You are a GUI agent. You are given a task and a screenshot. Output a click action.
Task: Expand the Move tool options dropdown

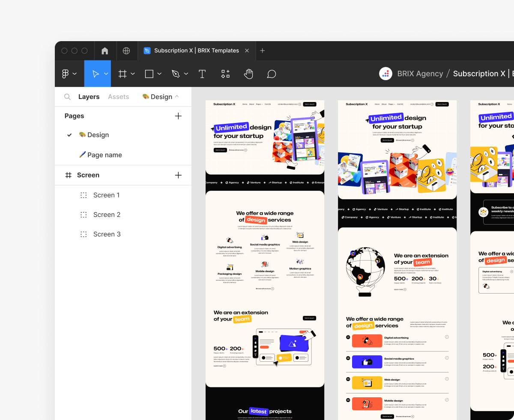click(106, 73)
